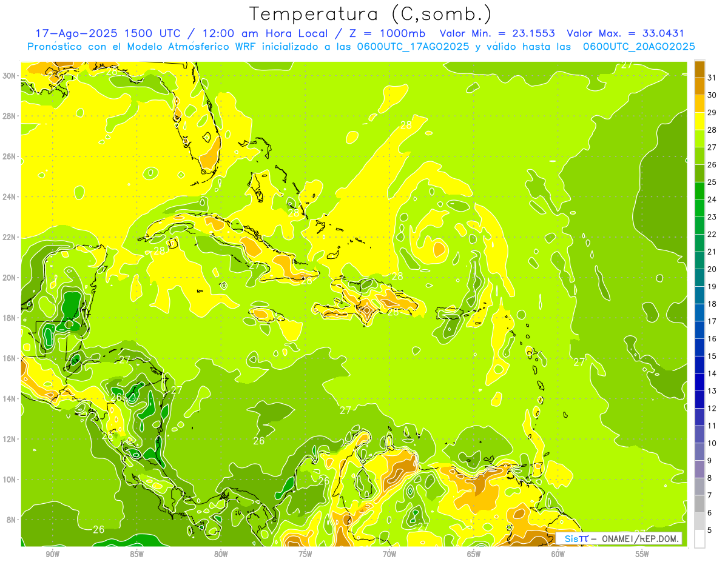Click legend scale value 13
The image size is (728, 562).
click(712, 390)
